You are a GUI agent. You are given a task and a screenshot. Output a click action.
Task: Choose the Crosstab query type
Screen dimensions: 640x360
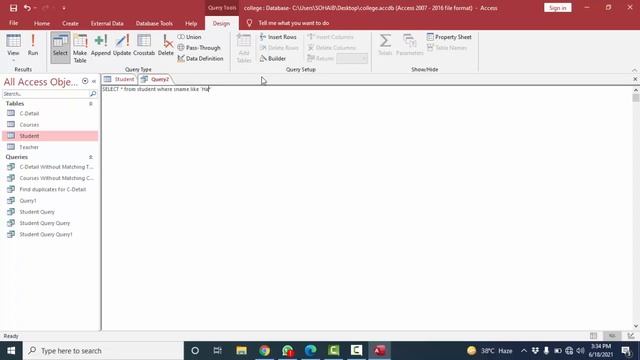pyautogui.click(x=144, y=45)
